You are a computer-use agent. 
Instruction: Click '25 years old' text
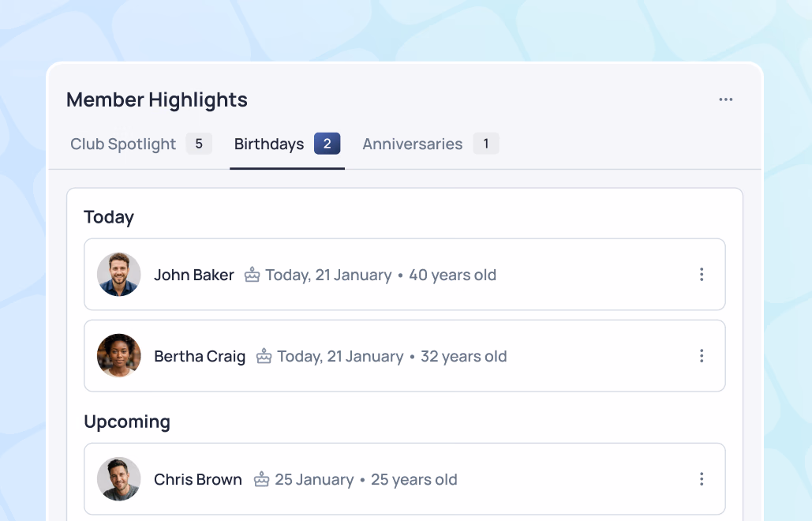click(414, 480)
